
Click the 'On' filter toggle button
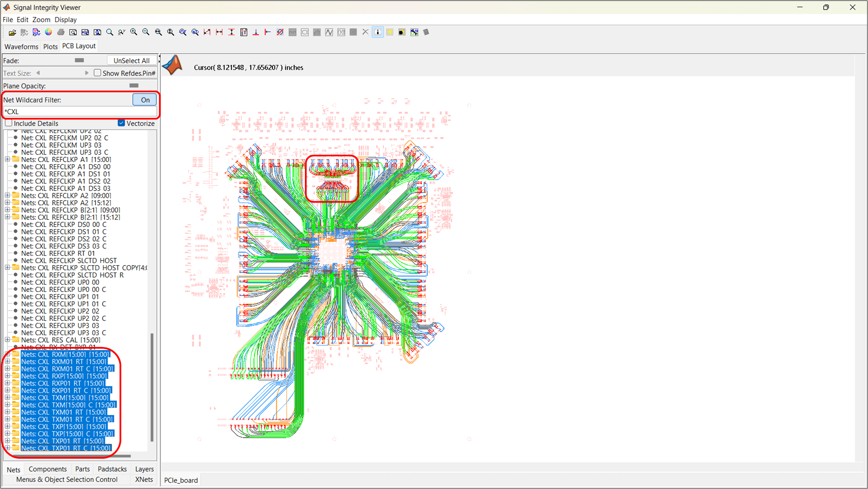(x=145, y=100)
